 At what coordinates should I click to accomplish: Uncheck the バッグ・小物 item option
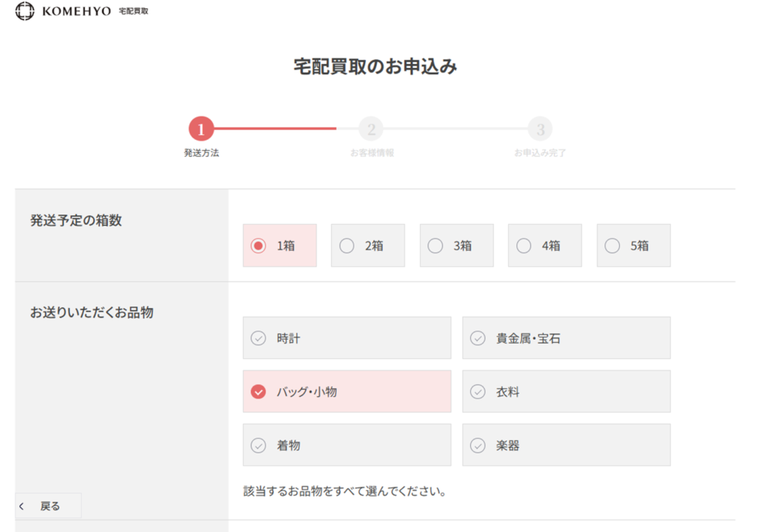coord(347,391)
